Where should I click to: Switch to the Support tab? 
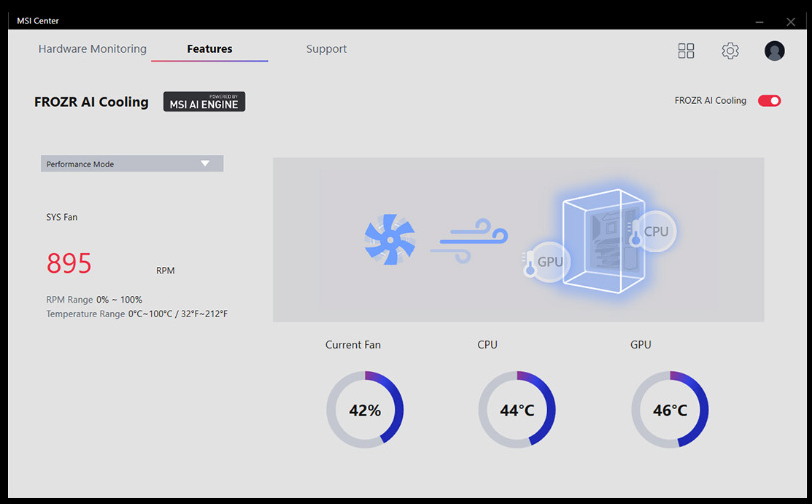326,49
